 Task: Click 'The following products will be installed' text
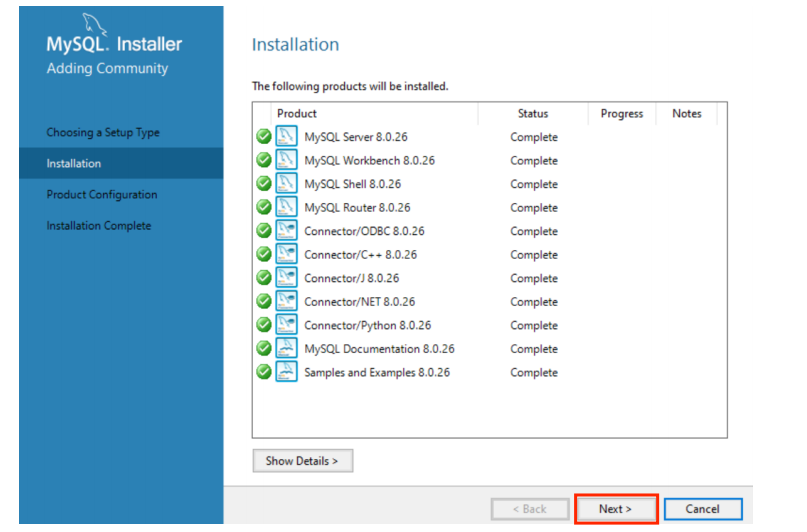pos(350,86)
